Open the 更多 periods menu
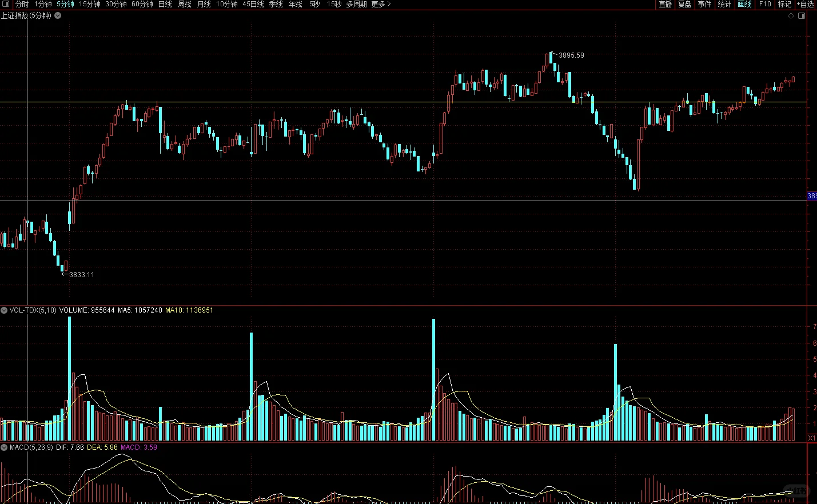 [381, 4]
